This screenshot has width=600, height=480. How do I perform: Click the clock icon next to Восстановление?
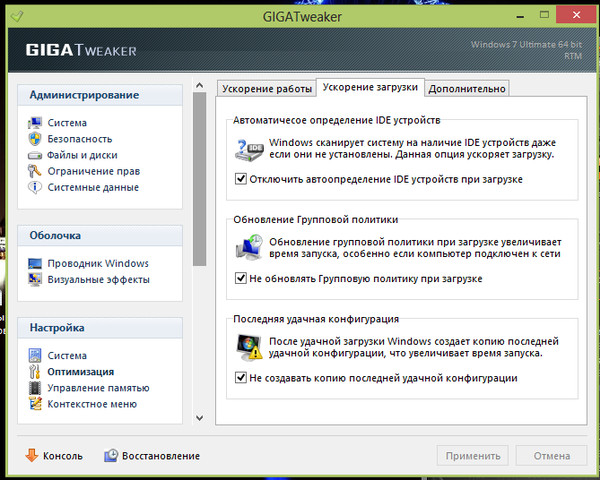point(111,456)
